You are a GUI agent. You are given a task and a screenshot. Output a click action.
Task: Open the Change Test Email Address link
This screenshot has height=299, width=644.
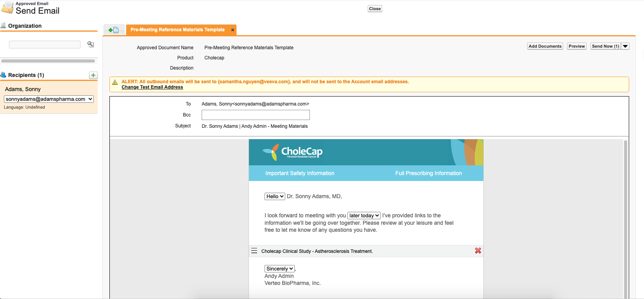[x=152, y=87]
